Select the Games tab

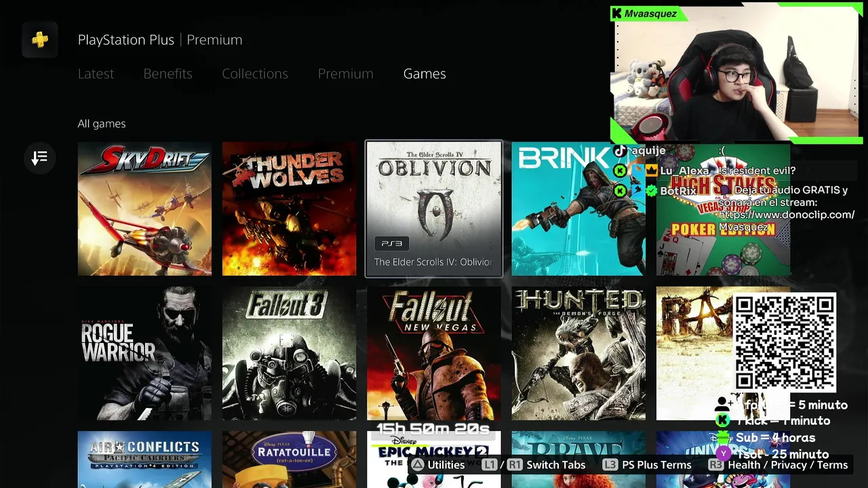(x=425, y=74)
